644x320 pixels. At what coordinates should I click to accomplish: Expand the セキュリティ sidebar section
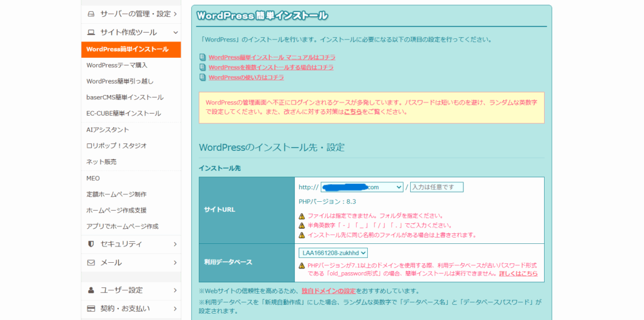pos(175,244)
